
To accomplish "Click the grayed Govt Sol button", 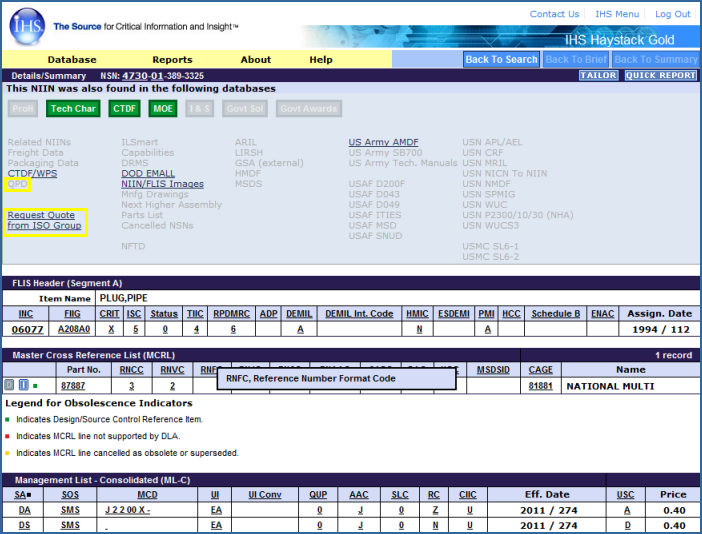I will [245, 109].
